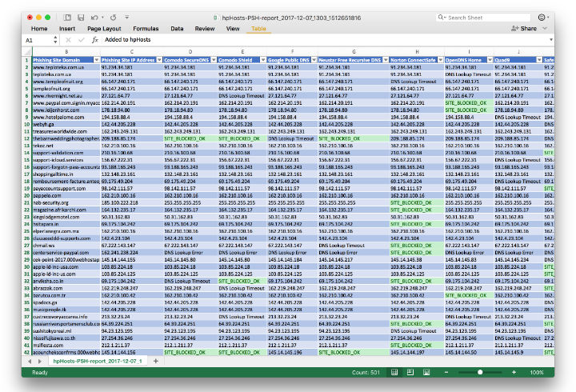Click the search magnifier icon
The image size is (576, 392).
click(441, 18)
